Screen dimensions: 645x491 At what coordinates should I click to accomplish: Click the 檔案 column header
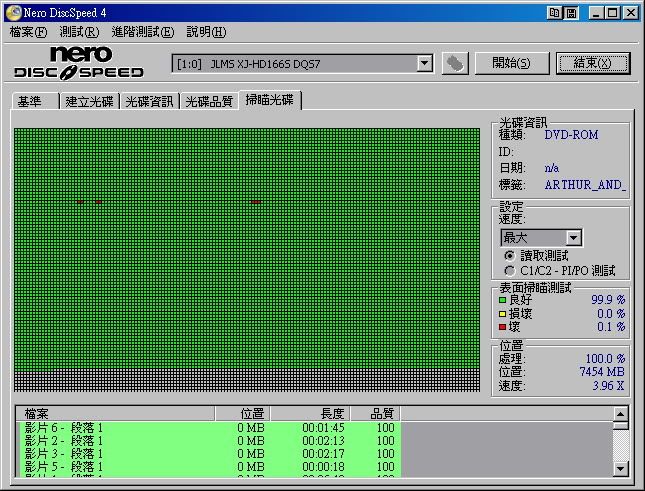point(116,413)
